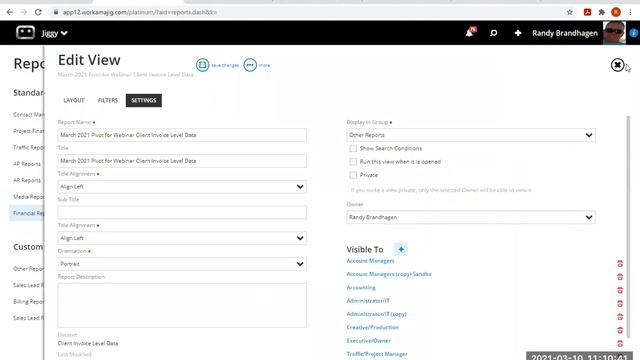Click the save changes icon
Viewport: 640px width, 360px height.
(x=202, y=65)
